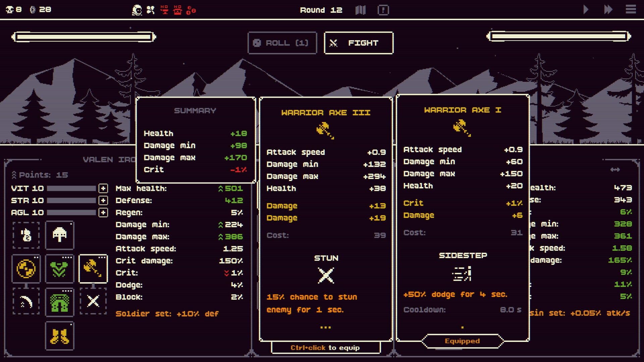Click the skull kills counter icon
The height and width of the screenshot is (362, 644).
[9, 10]
